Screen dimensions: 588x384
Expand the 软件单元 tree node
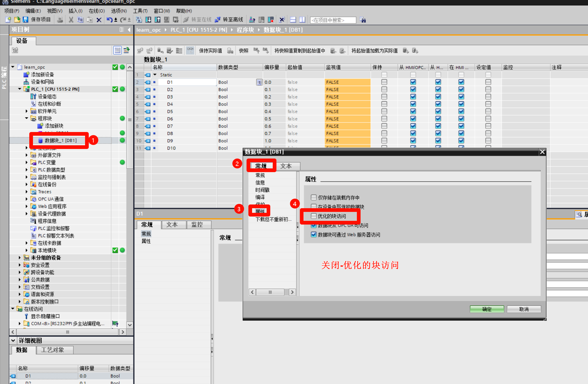point(27,111)
